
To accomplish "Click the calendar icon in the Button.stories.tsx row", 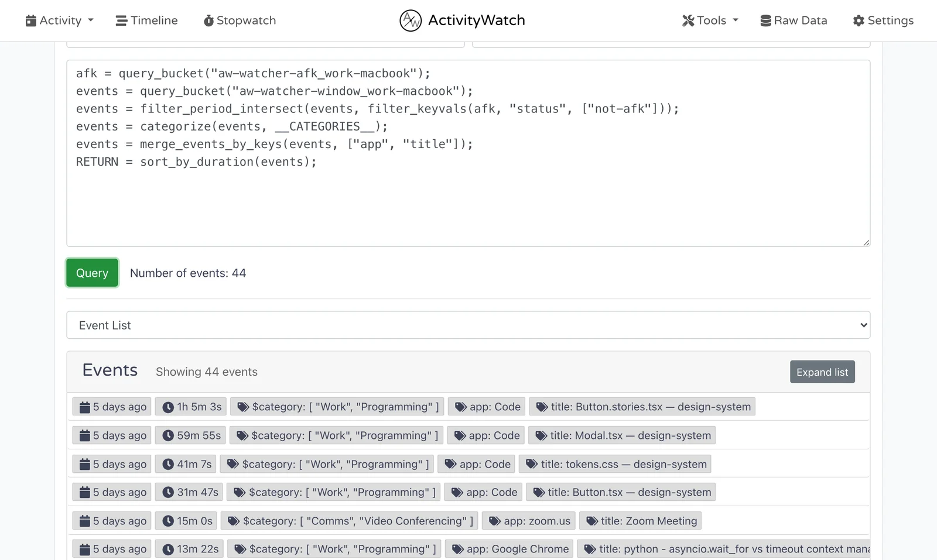I will (85, 407).
